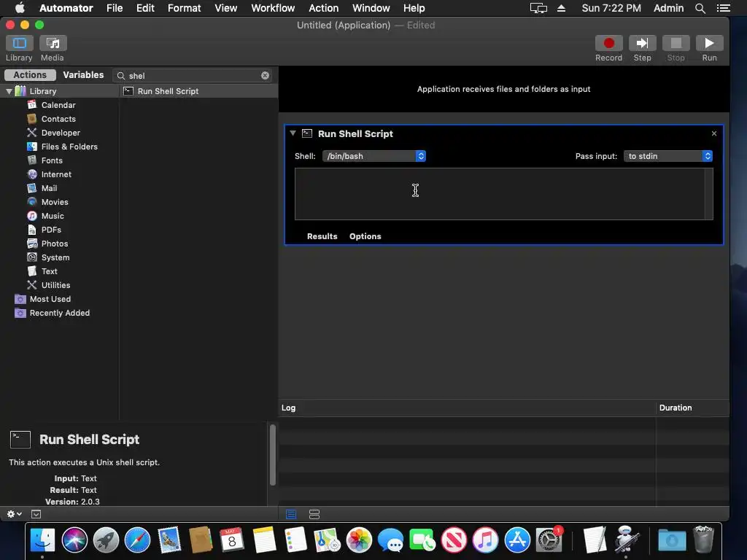Viewport: 747px width, 560px height.
Task: Launch Safari from the Dock
Action: 137,540
